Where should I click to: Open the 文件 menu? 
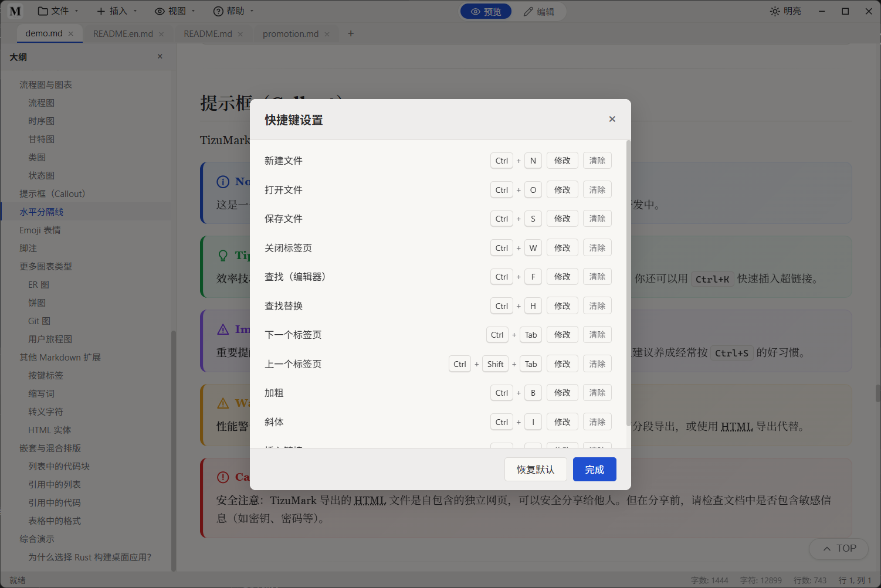point(58,11)
